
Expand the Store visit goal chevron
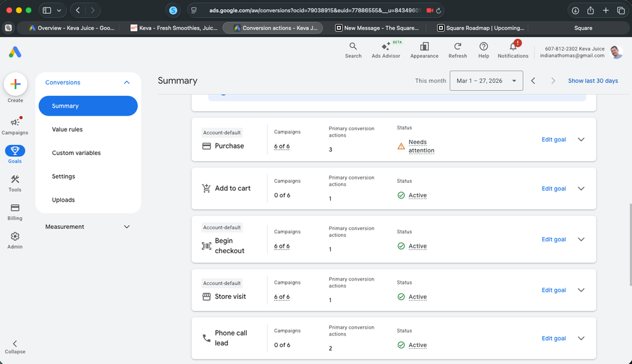coord(581,290)
